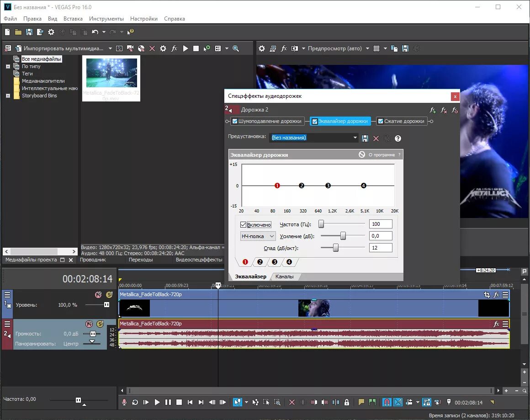Click the О программе link in equalizer

pos(382,154)
